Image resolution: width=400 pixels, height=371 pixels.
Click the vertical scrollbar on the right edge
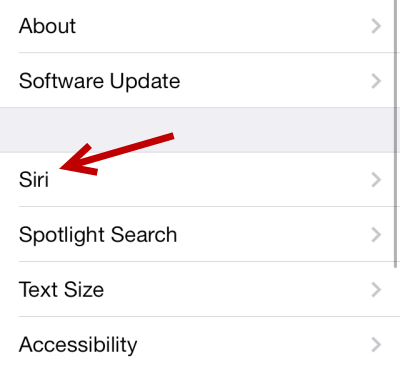point(396,133)
